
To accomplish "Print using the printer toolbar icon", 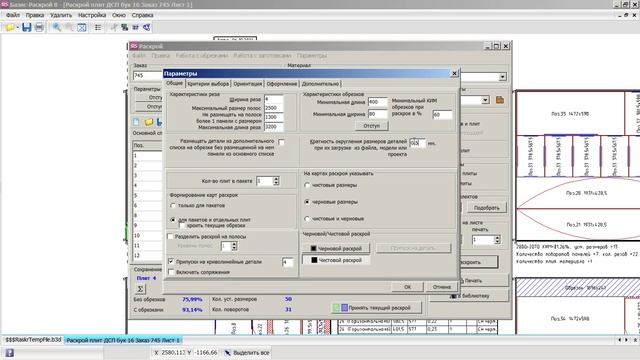I will pyautogui.click(x=39, y=27).
